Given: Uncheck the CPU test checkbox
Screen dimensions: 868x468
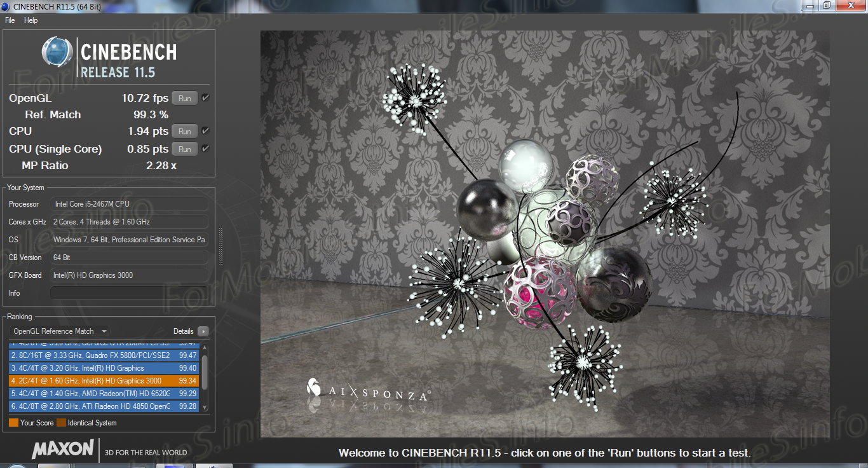Looking at the screenshot, I should 205,131.
